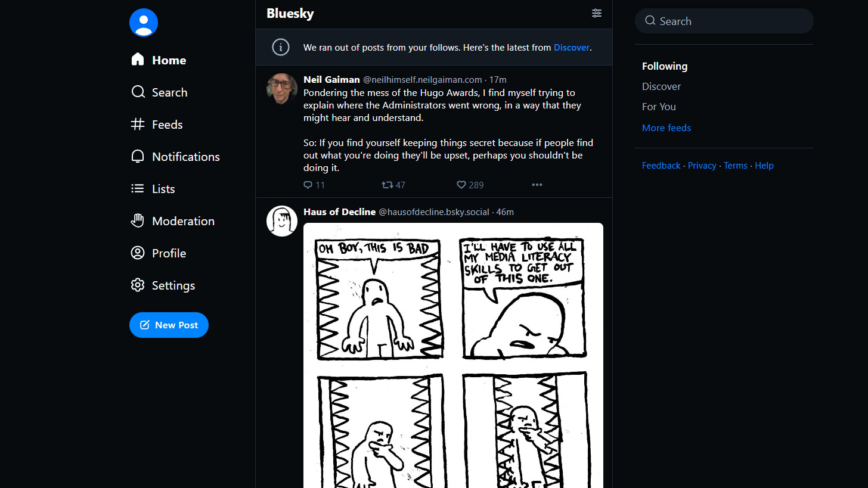Expand the More feeds link

(x=666, y=128)
